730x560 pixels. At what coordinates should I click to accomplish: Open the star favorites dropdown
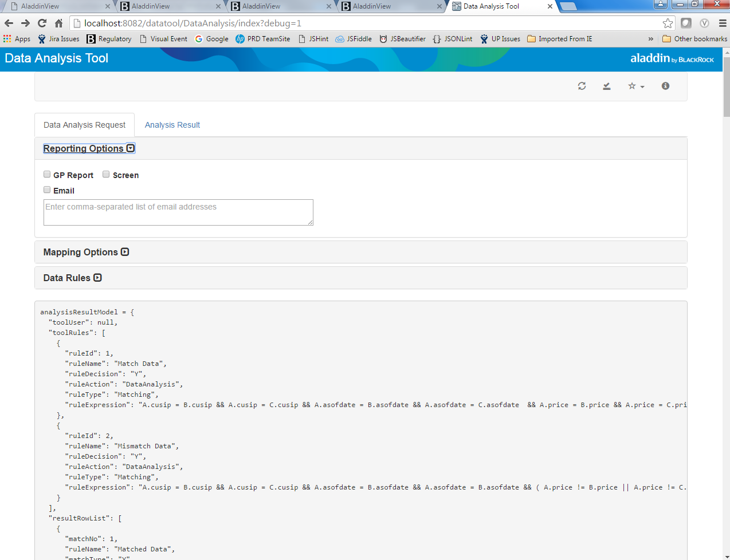click(636, 86)
